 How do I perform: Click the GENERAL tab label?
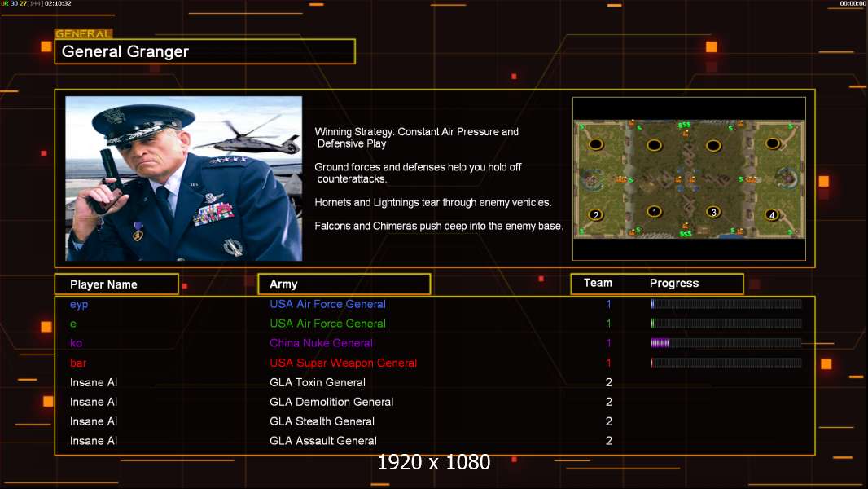click(x=84, y=33)
